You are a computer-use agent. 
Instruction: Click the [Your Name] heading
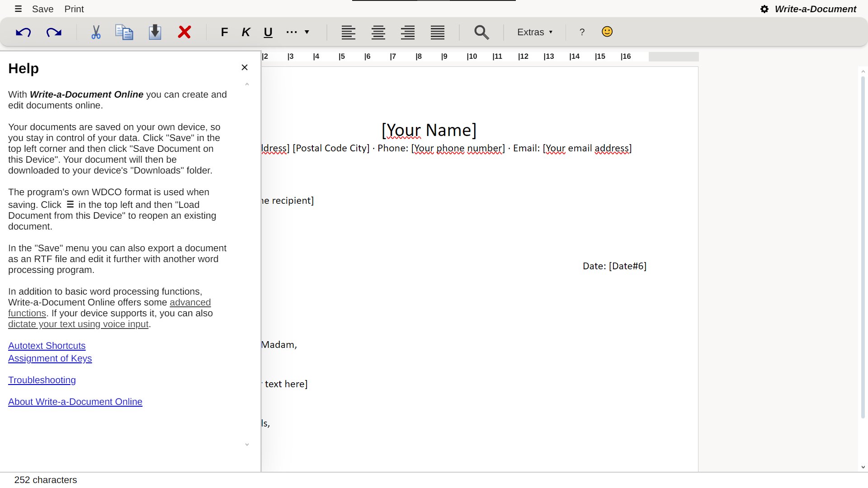[x=429, y=130]
